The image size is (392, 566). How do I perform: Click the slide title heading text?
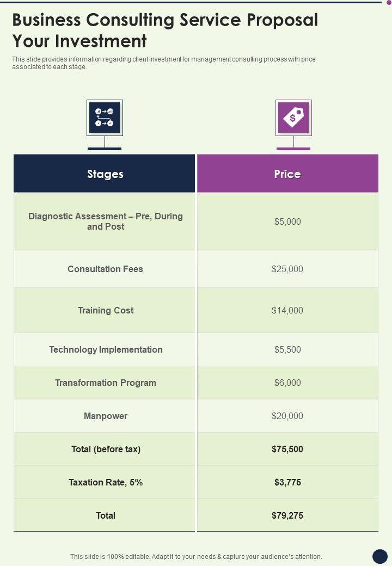point(165,30)
